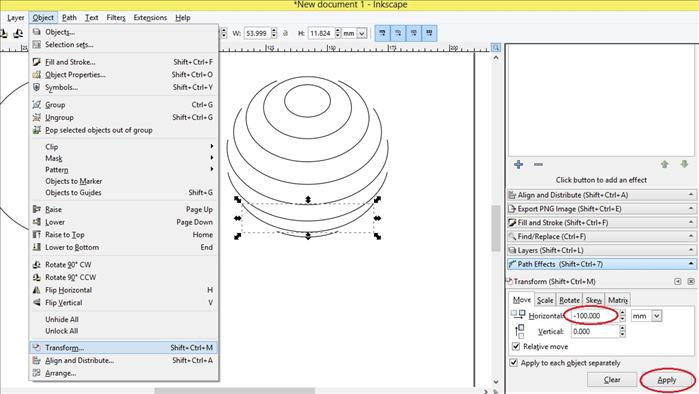
Task: Click rotate 90° icon in the top toolbar
Action: (x=18, y=33)
